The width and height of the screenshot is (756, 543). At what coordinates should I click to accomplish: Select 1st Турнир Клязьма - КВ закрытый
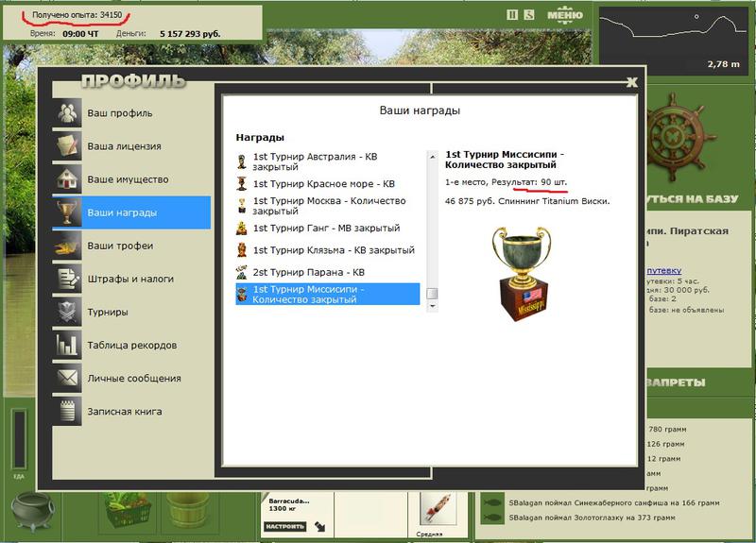click(x=328, y=250)
